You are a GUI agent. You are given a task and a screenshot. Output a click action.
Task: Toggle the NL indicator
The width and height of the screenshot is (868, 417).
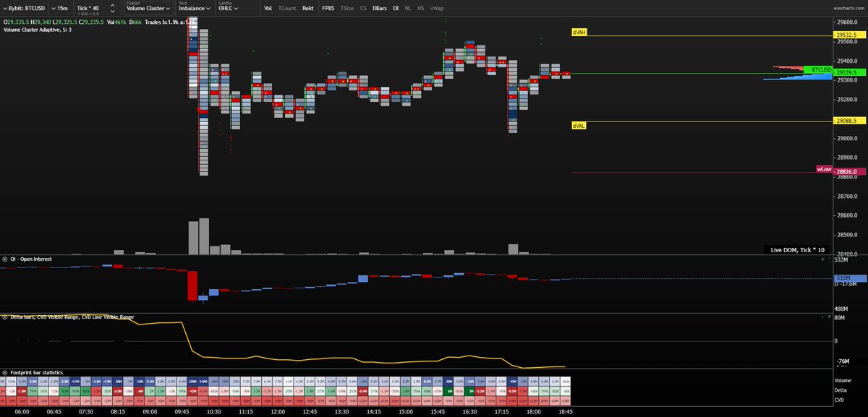pos(409,7)
